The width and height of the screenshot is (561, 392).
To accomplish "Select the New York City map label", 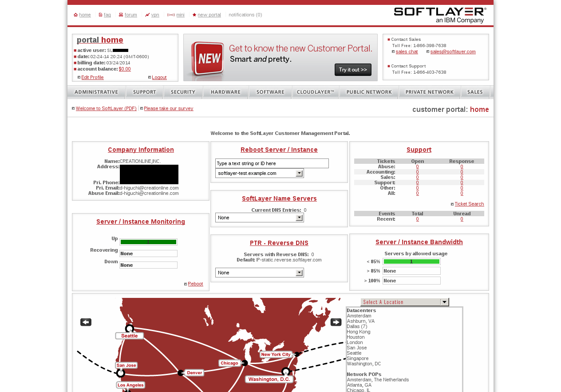I will [276, 354].
